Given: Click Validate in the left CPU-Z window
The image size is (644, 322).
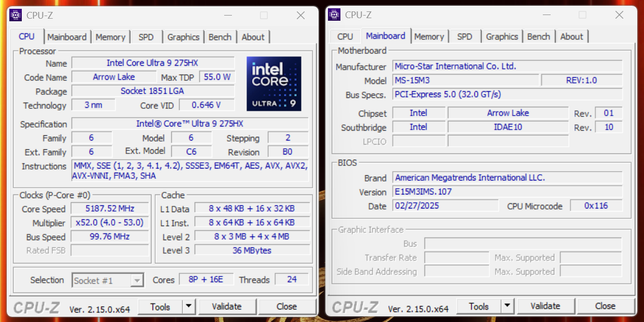Looking at the screenshot, I should click(x=227, y=306).
